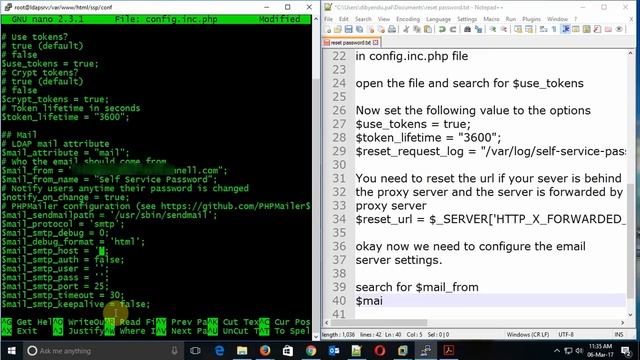Image resolution: width=640 pixels, height=360 pixels.
Task: Undo last edit with green arrow
Action: [x=442, y=29]
